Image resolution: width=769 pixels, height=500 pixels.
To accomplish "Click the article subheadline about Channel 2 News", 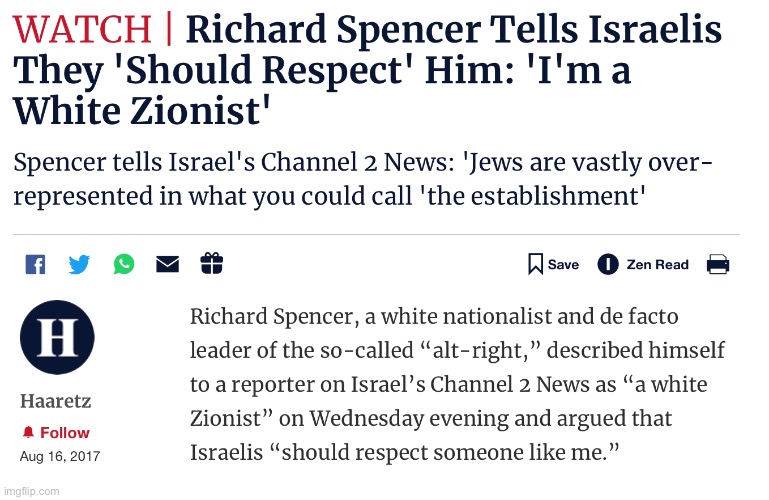I will pyautogui.click(x=363, y=179).
